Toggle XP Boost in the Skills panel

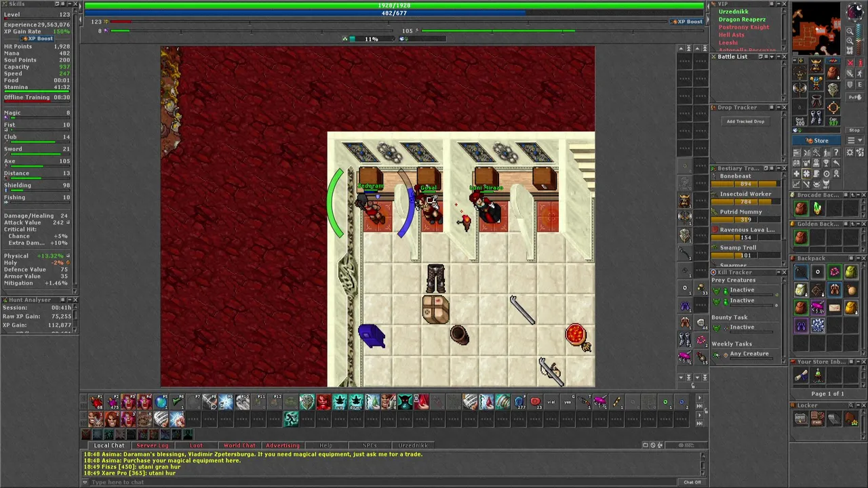point(38,39)
